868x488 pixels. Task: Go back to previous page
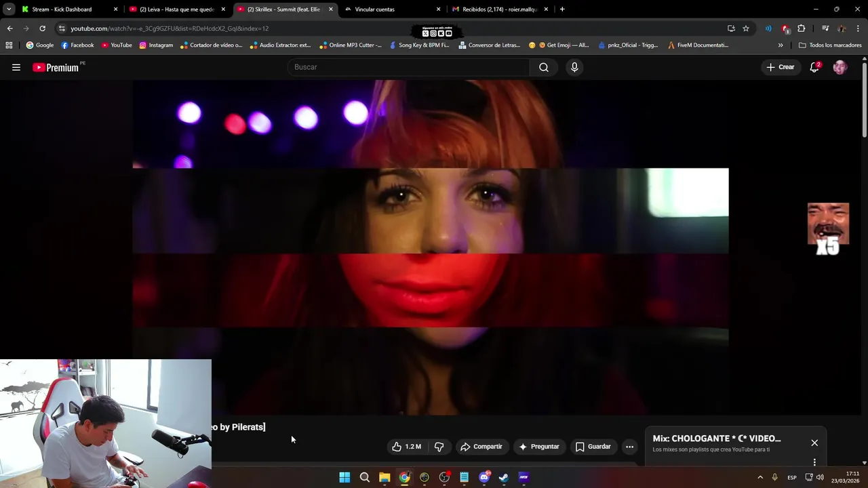[x=9, y=28]
